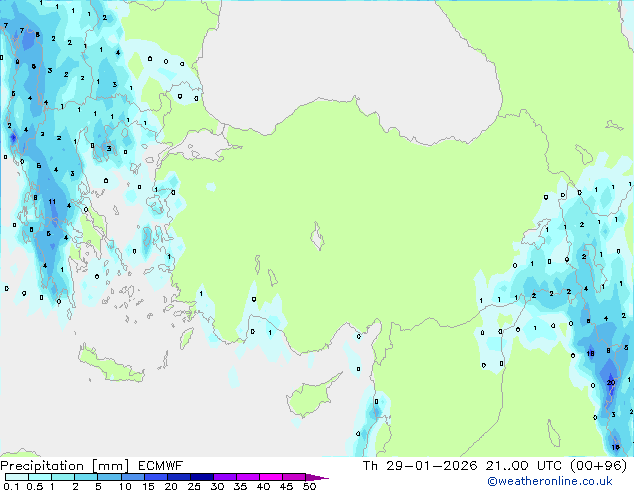Click legend label '25'
634x490 pixels.
tap(194, 486)
